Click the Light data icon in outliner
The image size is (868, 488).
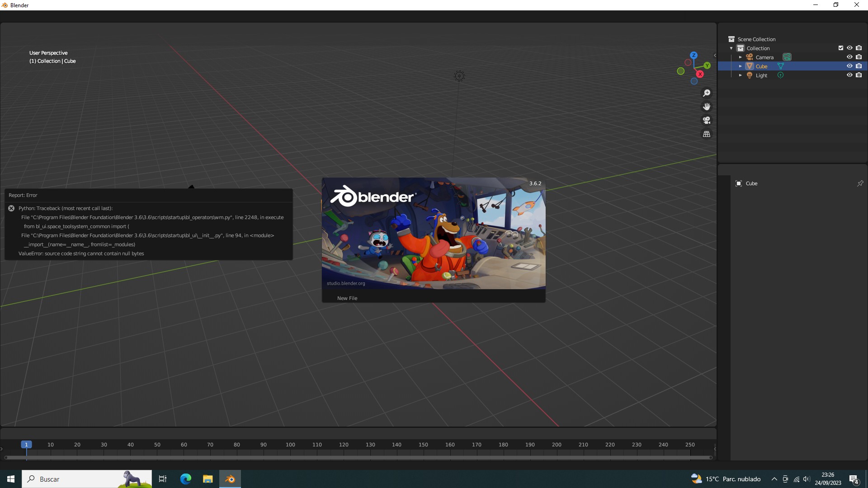coord(780,75)
